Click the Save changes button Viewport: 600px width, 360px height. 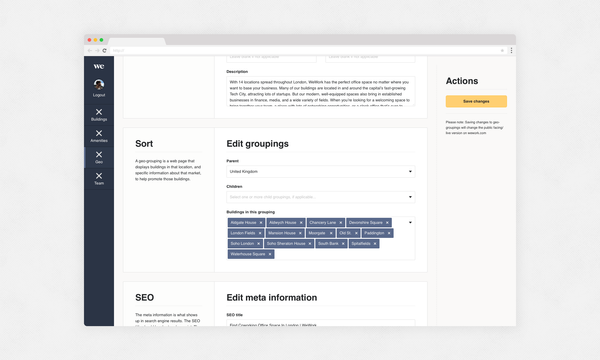[x=476, y=101]
